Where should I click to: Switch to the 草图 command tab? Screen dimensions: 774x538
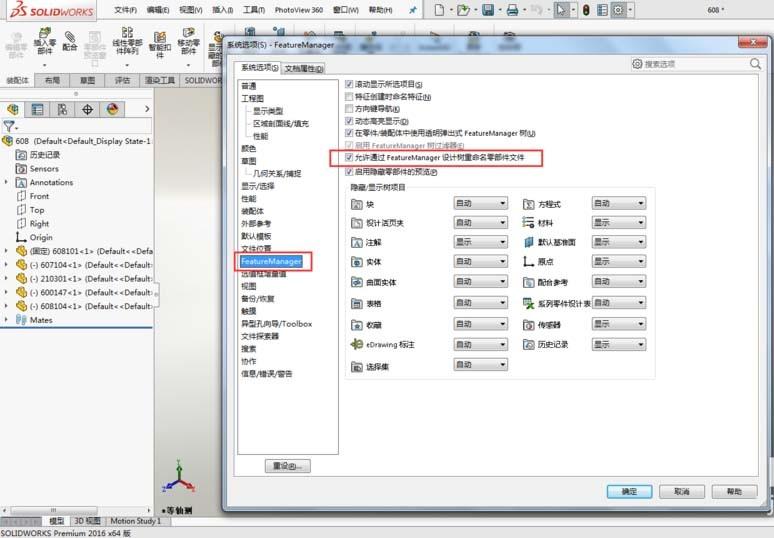pyautogui.click(x=87, y=80)
